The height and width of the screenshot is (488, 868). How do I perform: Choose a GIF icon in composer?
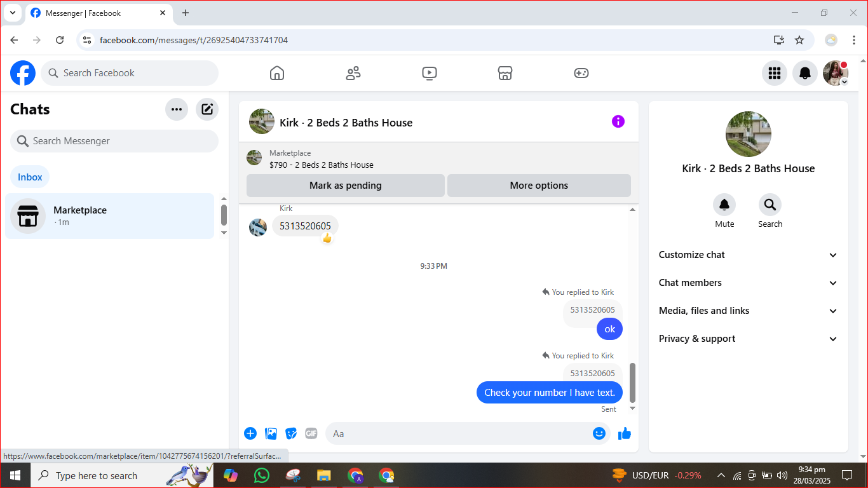coord(311,433)
